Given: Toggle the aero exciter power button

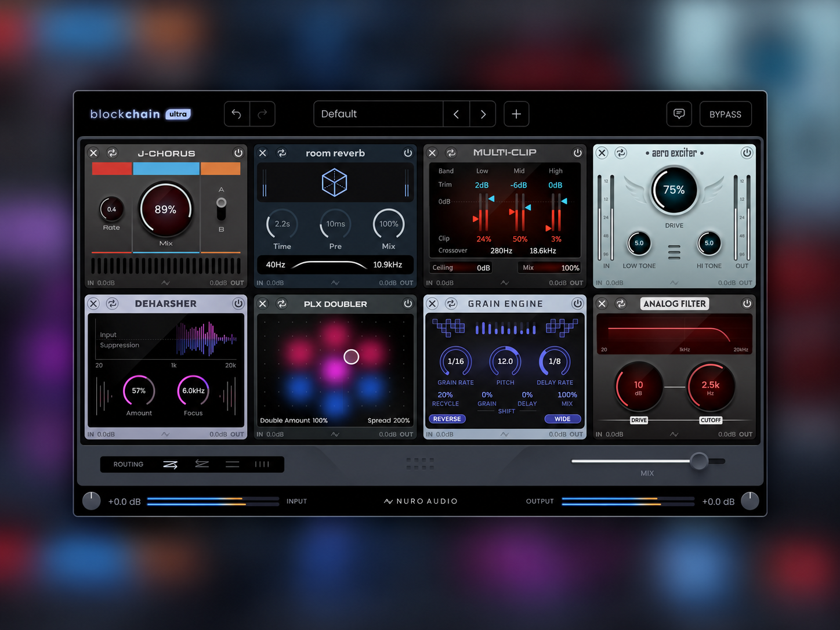Looking at the screenshot, I should coord(747,153).
